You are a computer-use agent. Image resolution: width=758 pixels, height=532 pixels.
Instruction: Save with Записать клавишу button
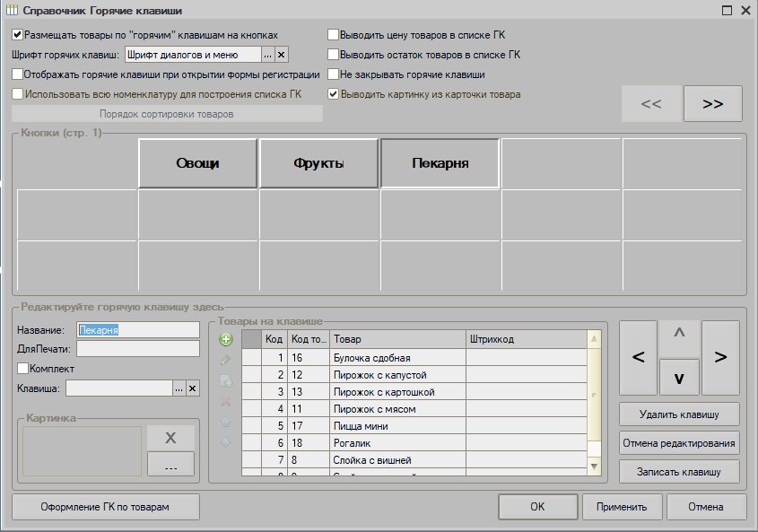(679, 472)
